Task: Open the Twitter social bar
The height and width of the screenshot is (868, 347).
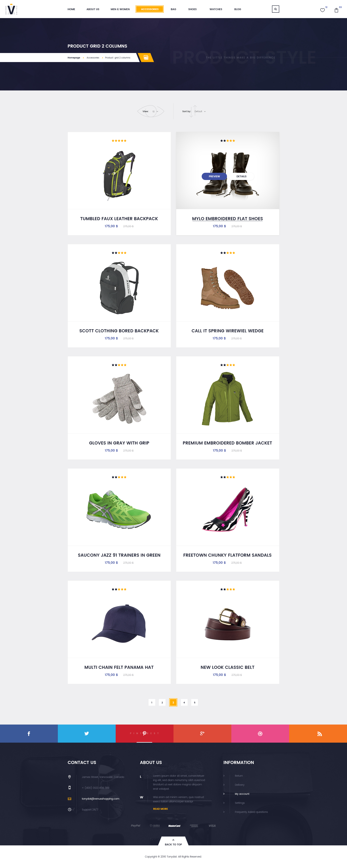Action: click(x=87, y=733)
